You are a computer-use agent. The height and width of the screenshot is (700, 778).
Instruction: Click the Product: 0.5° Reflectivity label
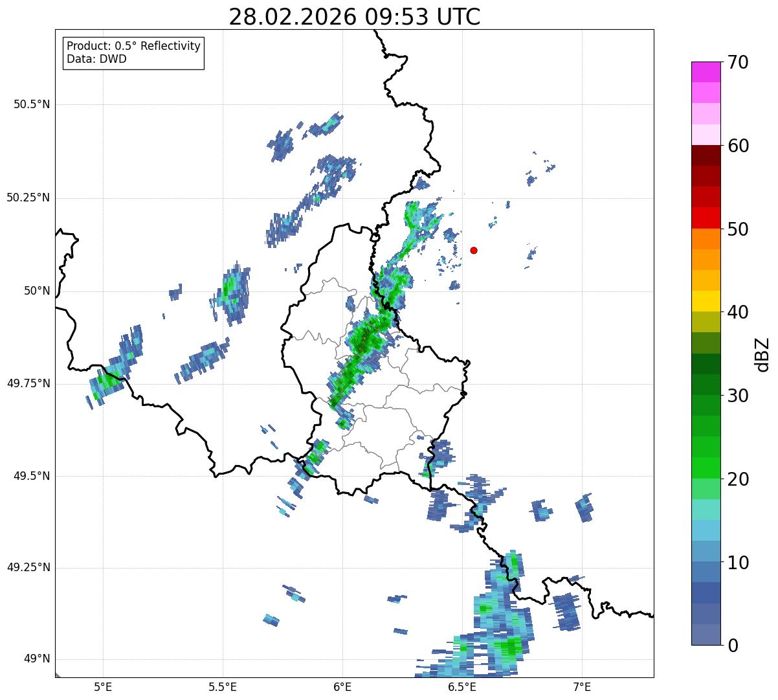(x=134, y=47)
